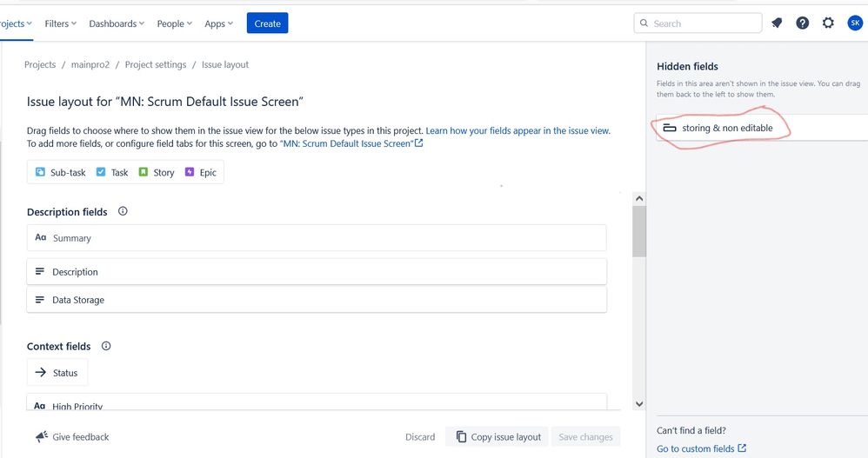Viewport: 868px width, 458px height.
Task: Select the Data Storage field row
Action: coord(317,300)
